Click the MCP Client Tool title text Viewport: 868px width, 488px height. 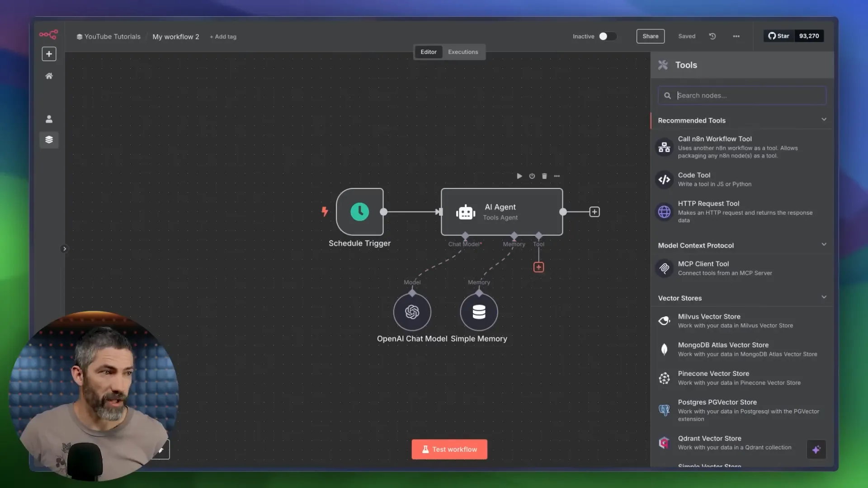(x=703, y=263)
